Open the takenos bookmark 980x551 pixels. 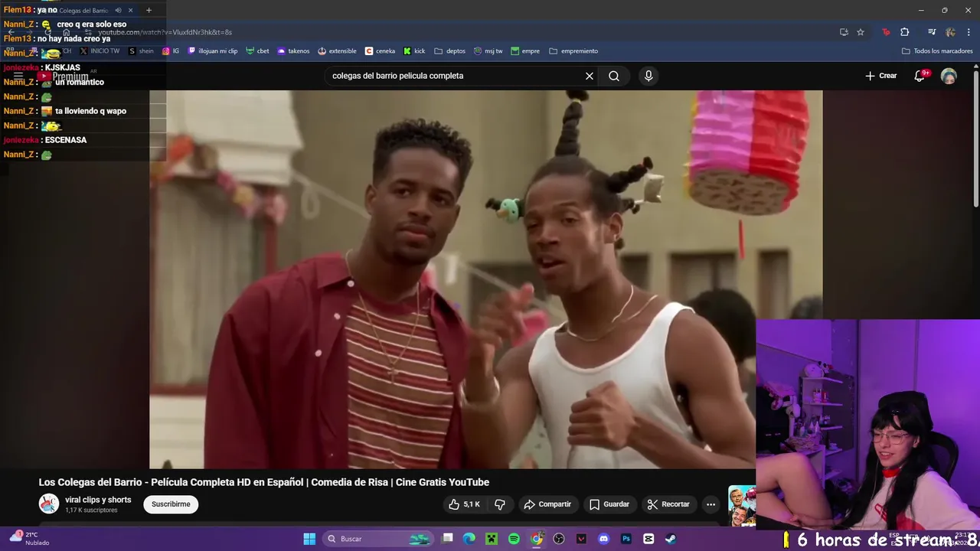tap(293, 51)
